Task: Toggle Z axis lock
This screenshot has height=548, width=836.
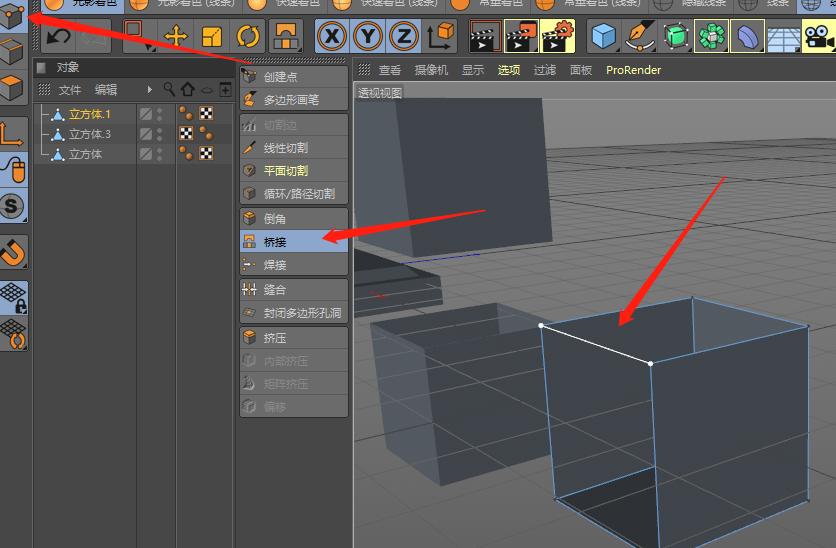Action: tap(404, 36)
